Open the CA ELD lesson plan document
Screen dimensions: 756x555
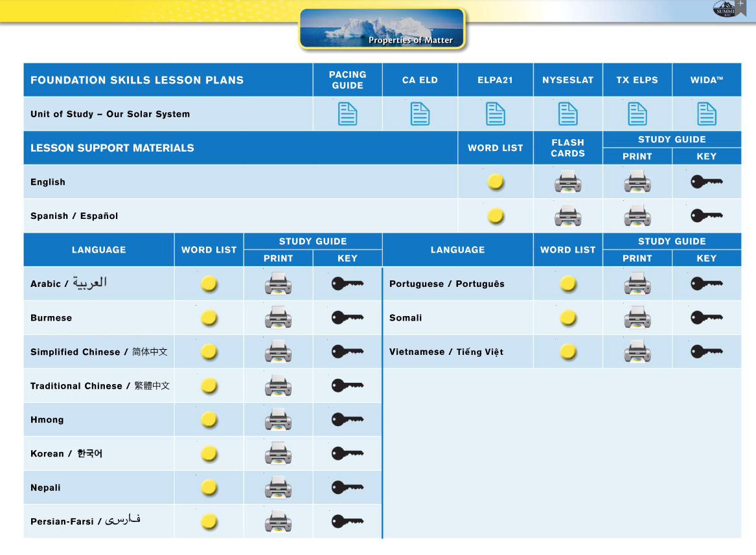tap(420, 114)
